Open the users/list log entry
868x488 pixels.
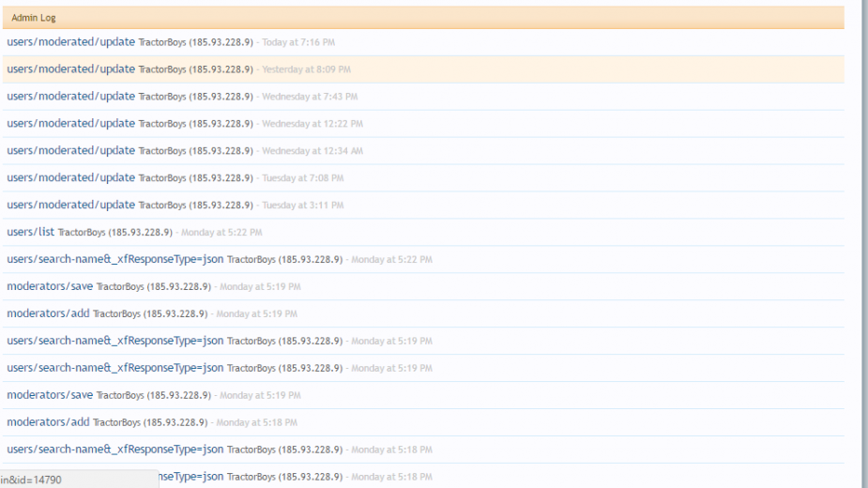(30, 233)
